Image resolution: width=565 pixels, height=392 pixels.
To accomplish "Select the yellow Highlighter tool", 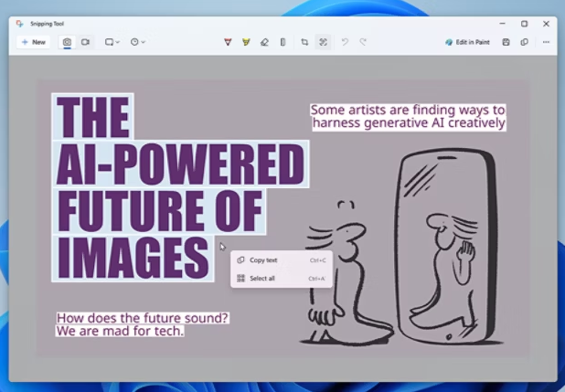I will pos(246,42).
